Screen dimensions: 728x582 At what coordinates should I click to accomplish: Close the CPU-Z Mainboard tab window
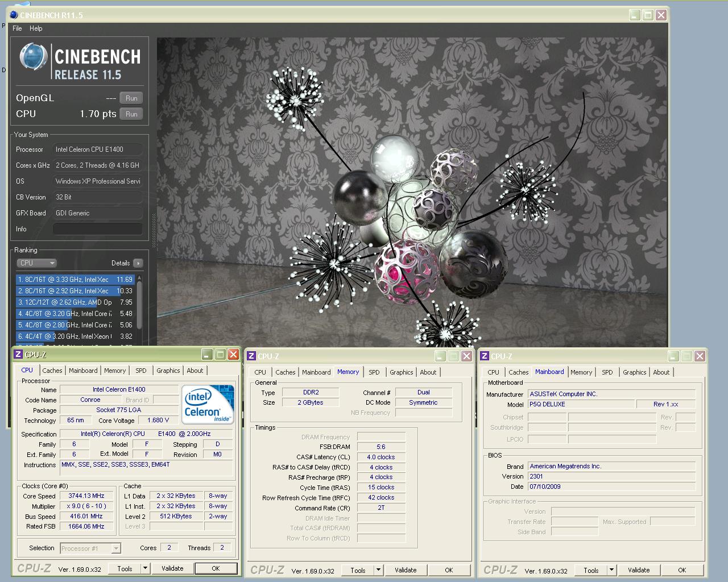click(700, 356)
